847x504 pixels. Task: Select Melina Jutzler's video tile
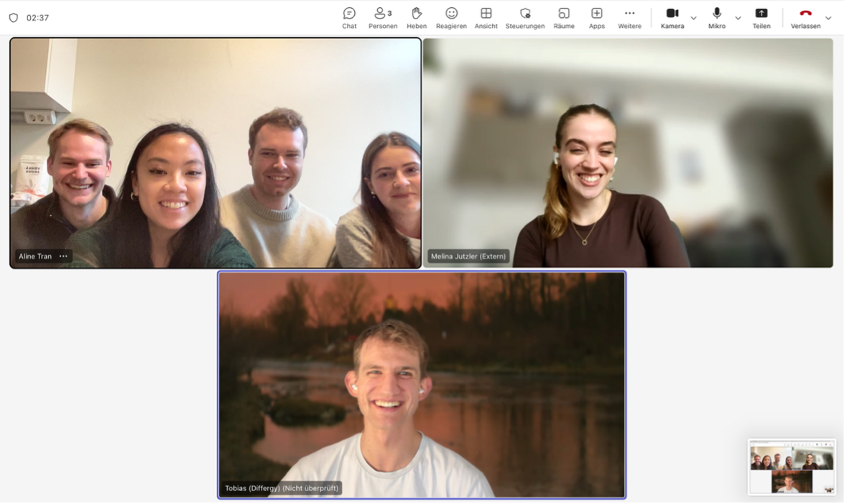coord(628,152)
